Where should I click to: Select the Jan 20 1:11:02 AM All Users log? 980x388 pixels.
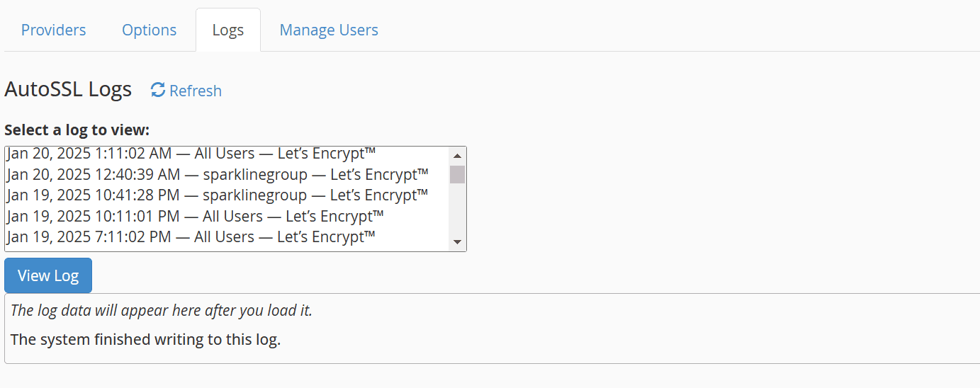[227, 154]
